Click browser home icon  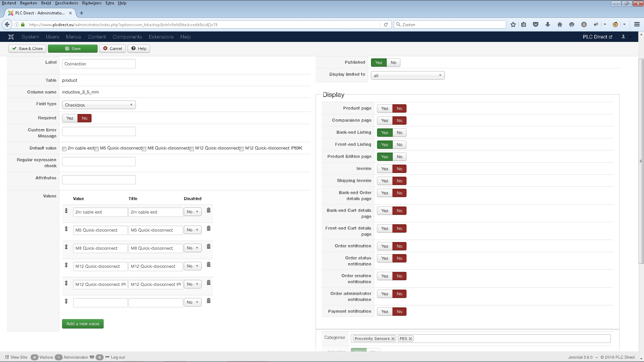[559, 24]
